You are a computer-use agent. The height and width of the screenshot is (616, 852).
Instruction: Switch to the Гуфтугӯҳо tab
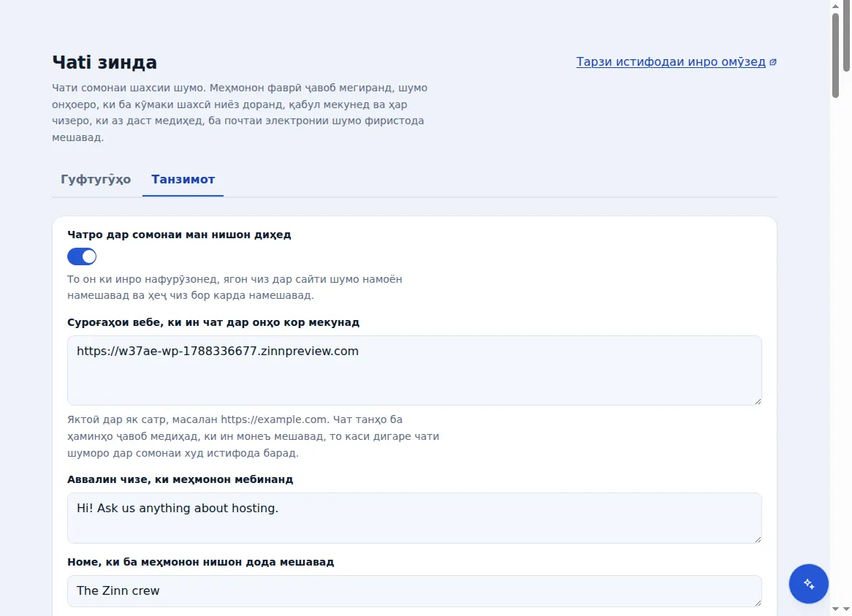point(96,179)
